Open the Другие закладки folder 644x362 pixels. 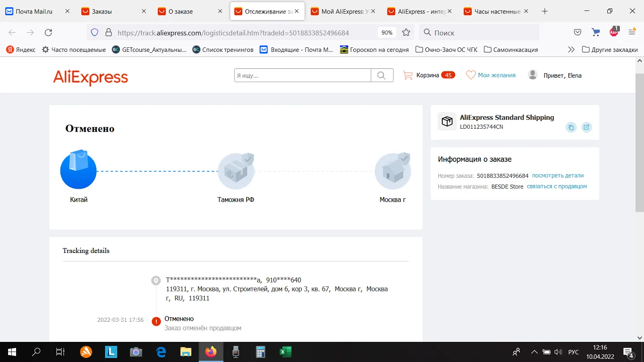[610, 50]
